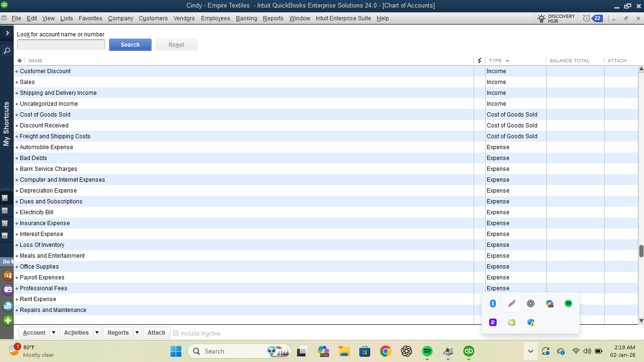
Task: Open the bar chart icon in sidebar
Action: coord(5,223)
